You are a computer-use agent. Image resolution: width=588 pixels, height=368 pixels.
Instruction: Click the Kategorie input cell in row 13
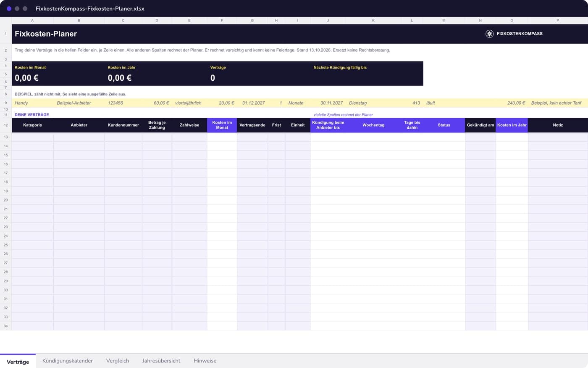pos(33,137)
